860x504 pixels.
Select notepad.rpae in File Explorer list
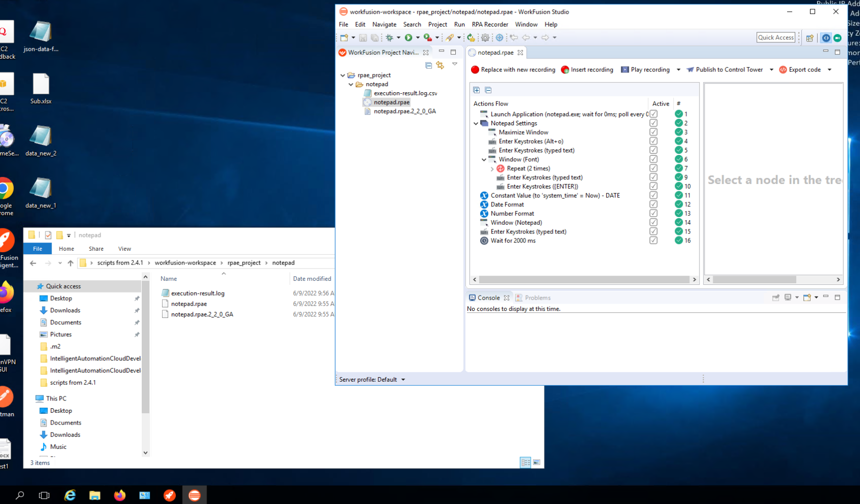pyautogui.click(x=189, y=304)
